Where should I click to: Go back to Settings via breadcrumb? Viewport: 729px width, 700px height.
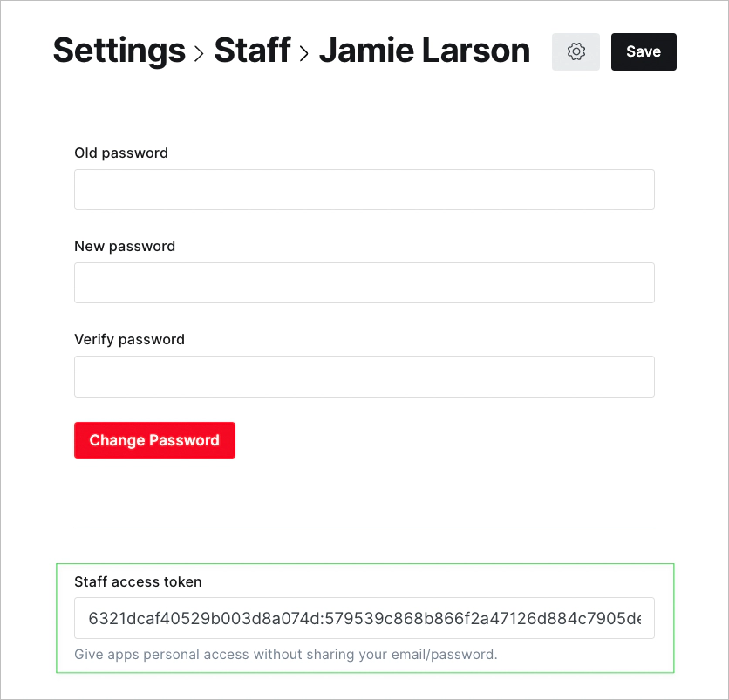(x=119, y=51)
